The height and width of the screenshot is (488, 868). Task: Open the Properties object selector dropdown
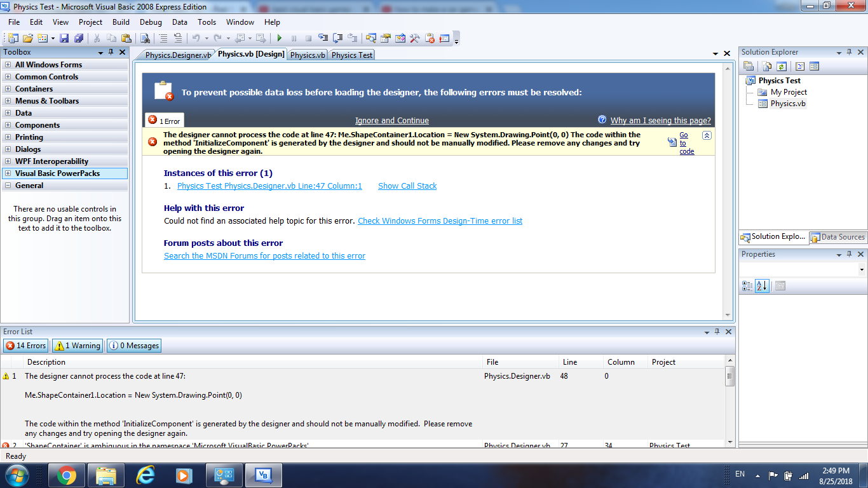[862, 270]
